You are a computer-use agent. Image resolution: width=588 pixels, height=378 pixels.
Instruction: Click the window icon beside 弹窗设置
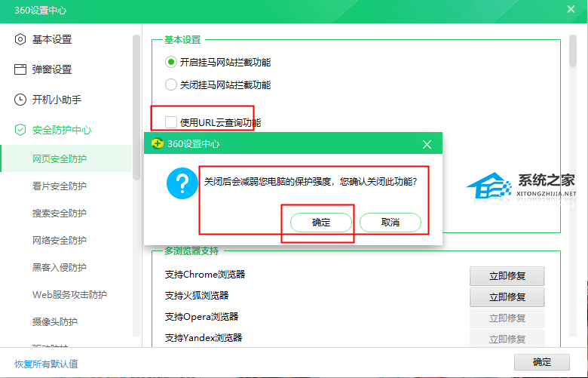(x=20, y=69)
